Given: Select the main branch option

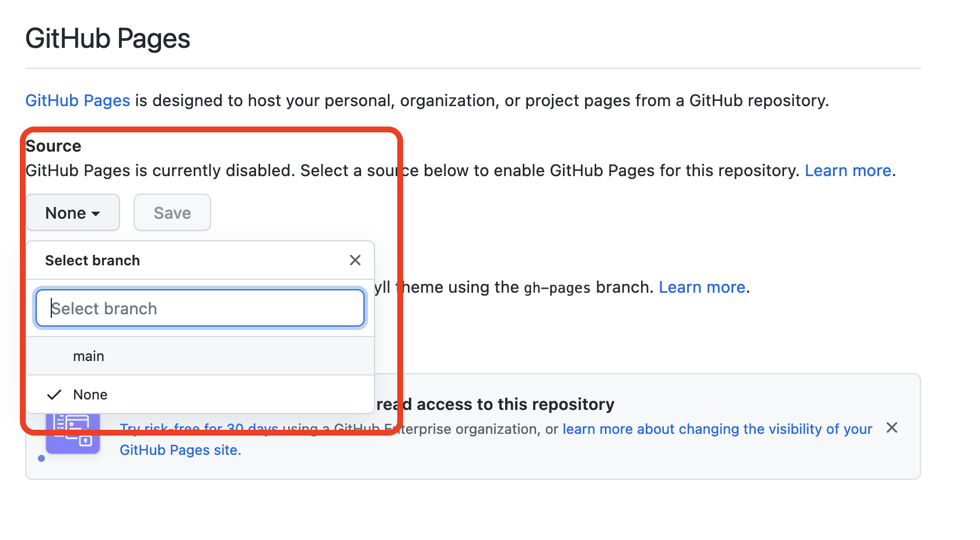Looking at the screenshot, I should point(89,356).
